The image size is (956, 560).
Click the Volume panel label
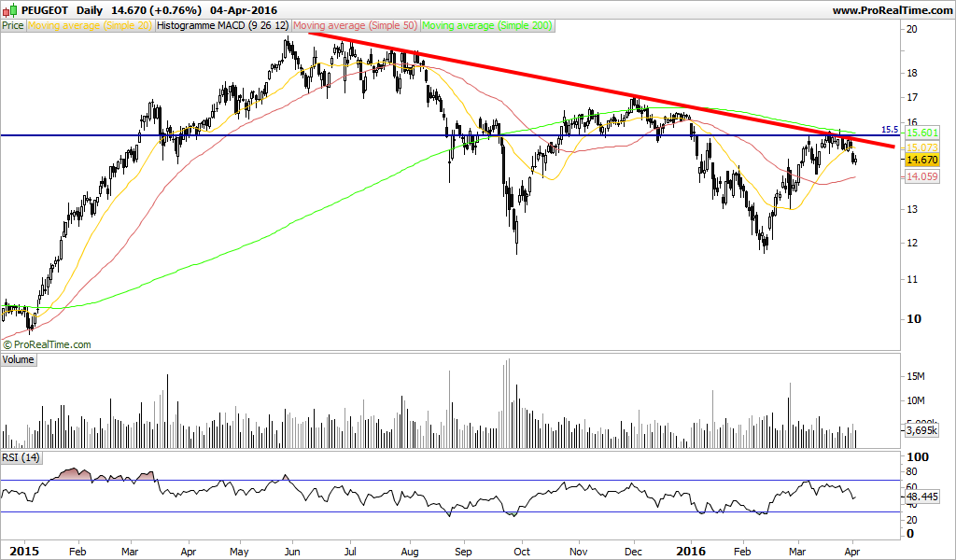pos(19,359)
